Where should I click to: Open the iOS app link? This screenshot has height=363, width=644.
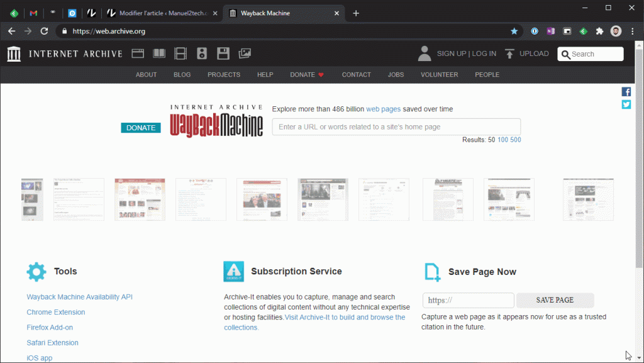40,358
